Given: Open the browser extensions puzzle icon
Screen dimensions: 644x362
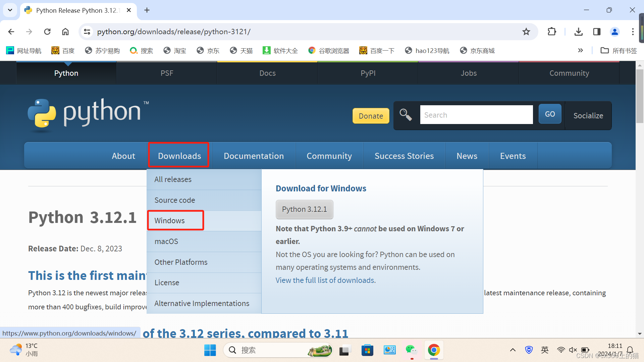Looking at the screenshot, I should point(552,32).
